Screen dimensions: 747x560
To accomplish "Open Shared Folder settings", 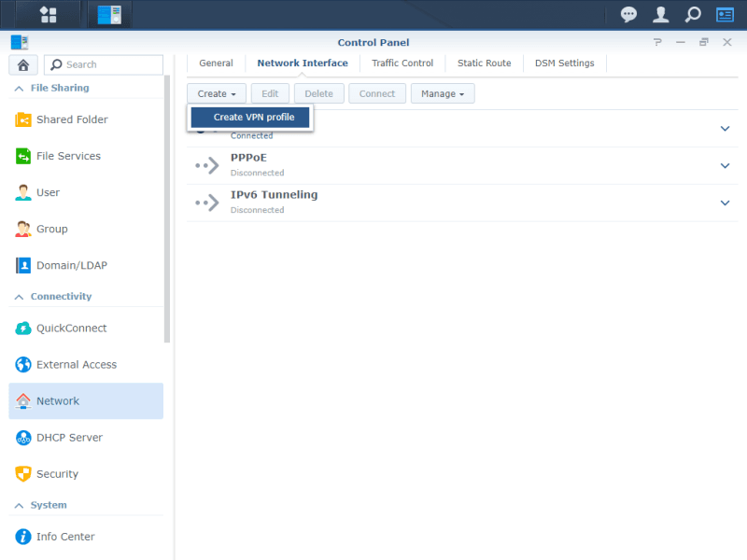I will coord(72,119).
